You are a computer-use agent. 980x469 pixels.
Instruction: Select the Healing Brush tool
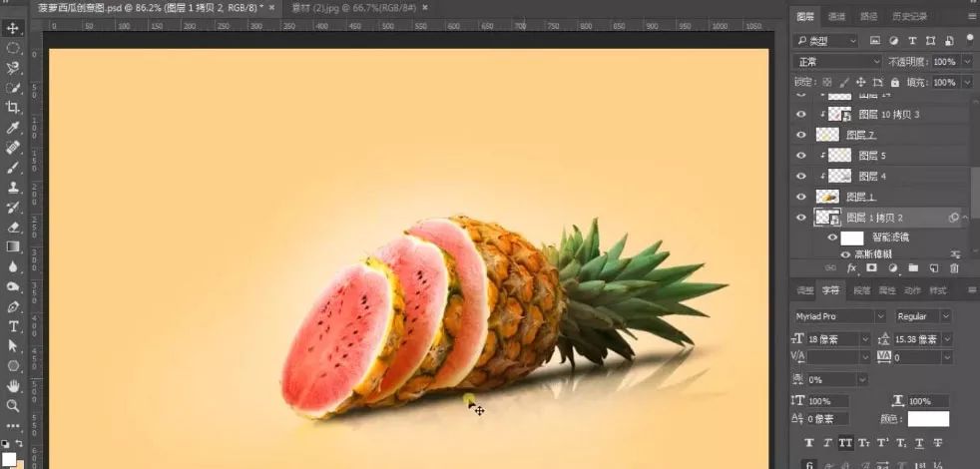[x=13, y=148]
